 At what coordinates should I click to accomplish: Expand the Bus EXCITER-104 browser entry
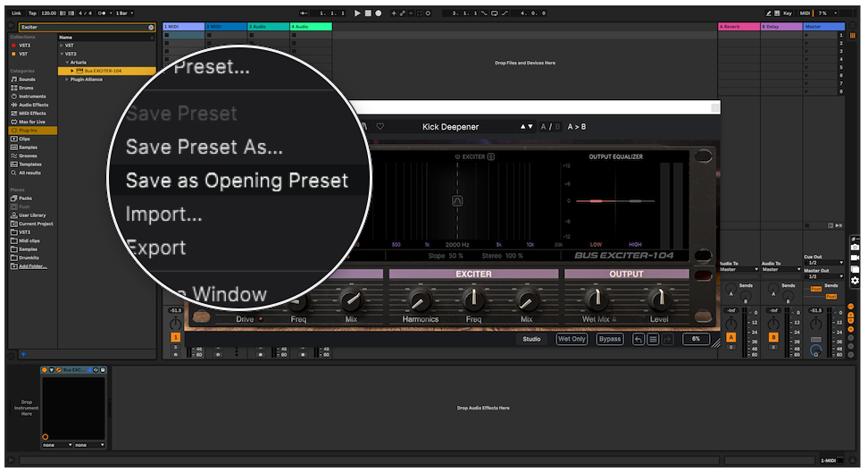(72, 71)
